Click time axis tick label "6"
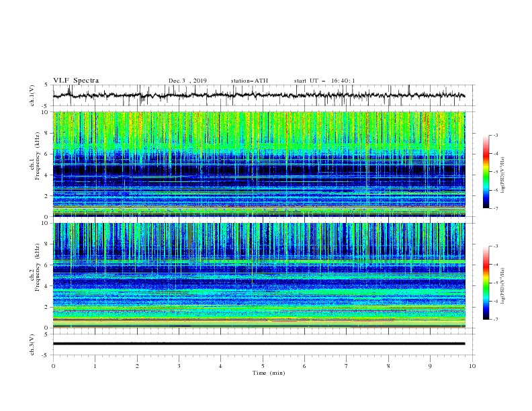The image size is (532, 411). coord(304,366)
